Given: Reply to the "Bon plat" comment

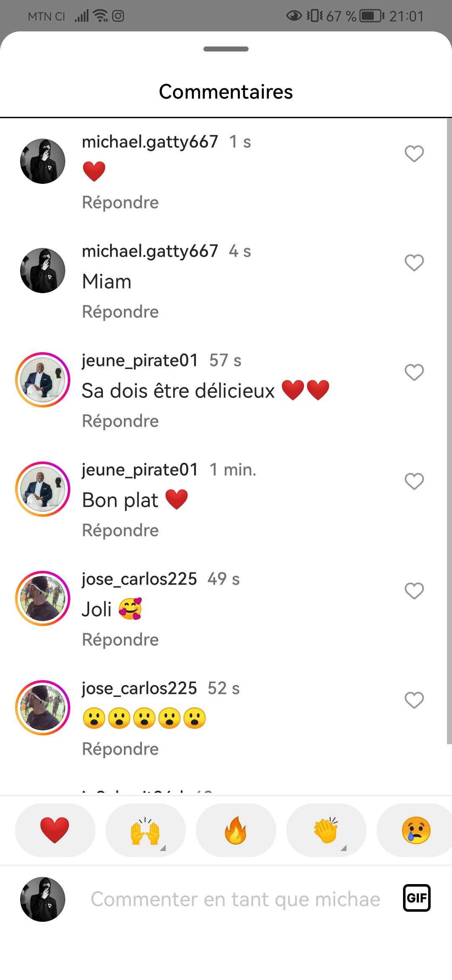Looking at the screenshot, I should [120, 531].
